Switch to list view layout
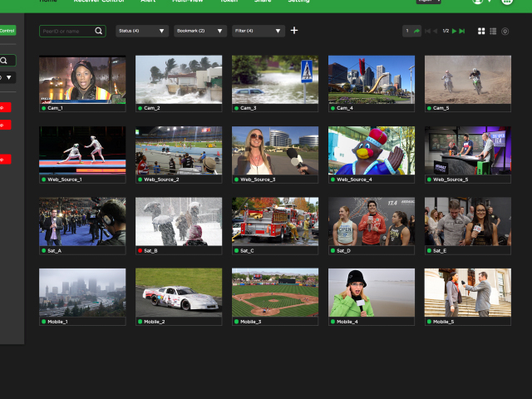 coord(493,32)
